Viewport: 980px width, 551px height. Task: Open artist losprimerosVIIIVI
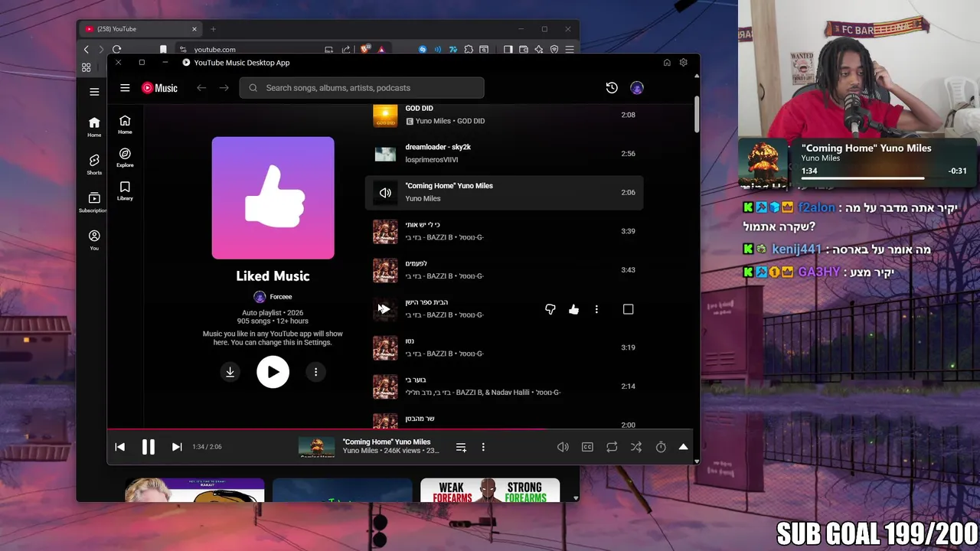pyautogui.click(x=432, y=160)
